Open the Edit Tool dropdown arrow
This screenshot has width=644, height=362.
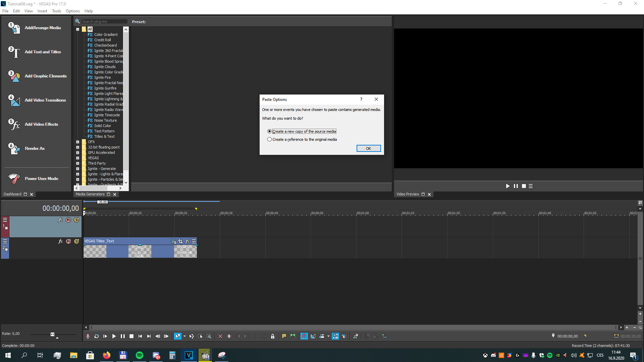(184, 336)
